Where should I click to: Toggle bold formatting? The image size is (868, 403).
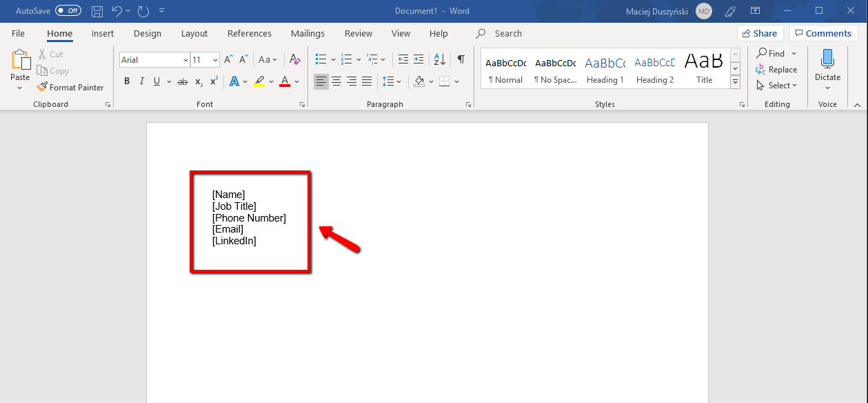(x=127, y=81)
